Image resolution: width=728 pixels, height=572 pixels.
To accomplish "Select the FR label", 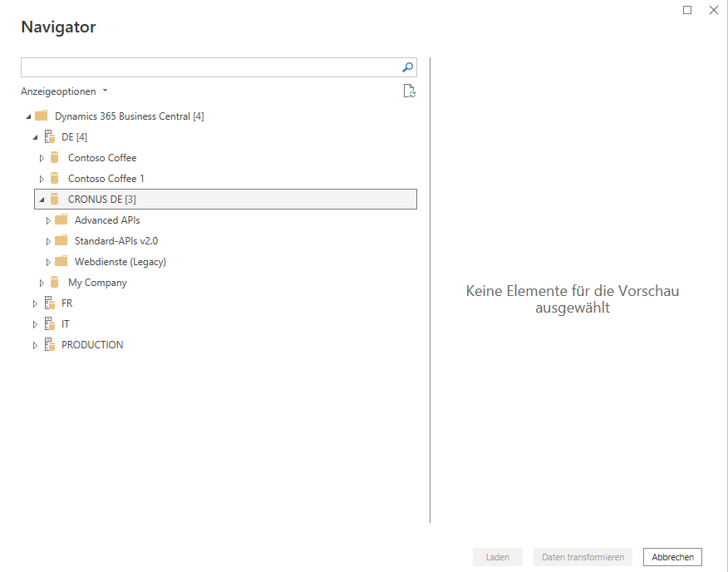I will pos(66,303).
